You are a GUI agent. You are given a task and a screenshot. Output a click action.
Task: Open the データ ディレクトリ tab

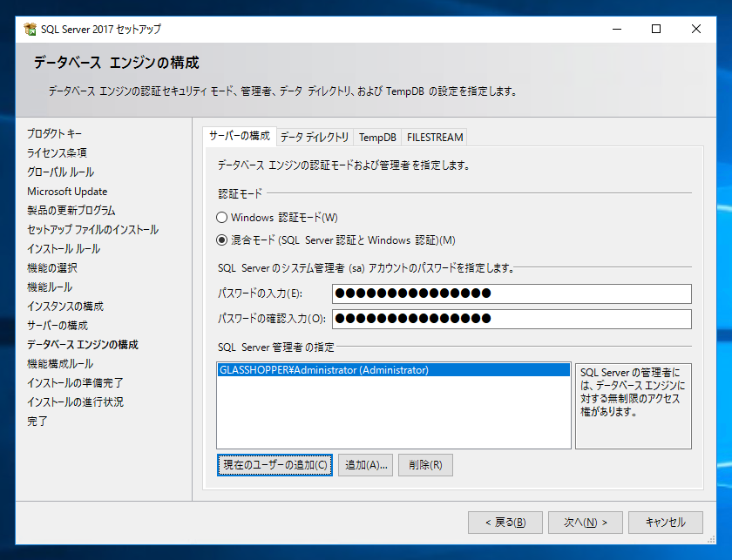click(x=315, y=138)
